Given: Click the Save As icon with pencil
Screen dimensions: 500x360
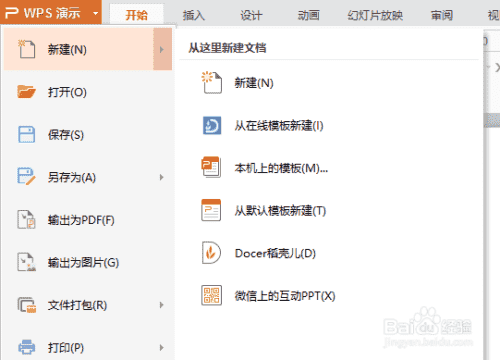Looking at the screenshot, I should tap(26, 177).
